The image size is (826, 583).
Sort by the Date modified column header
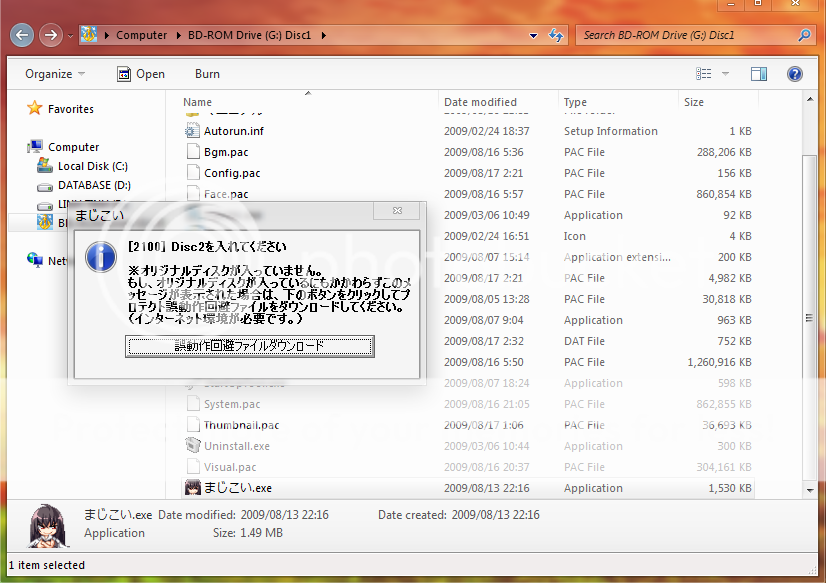pos(480,102)
